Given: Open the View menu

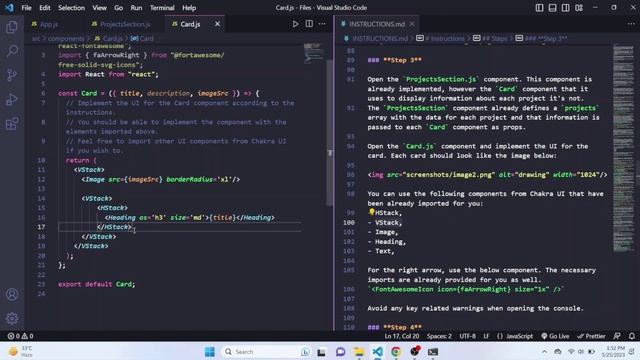Looking at the screenshot, I should pos(99,8).
